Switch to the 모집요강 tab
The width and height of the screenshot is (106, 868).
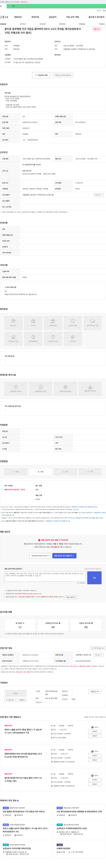pos(3,24)
